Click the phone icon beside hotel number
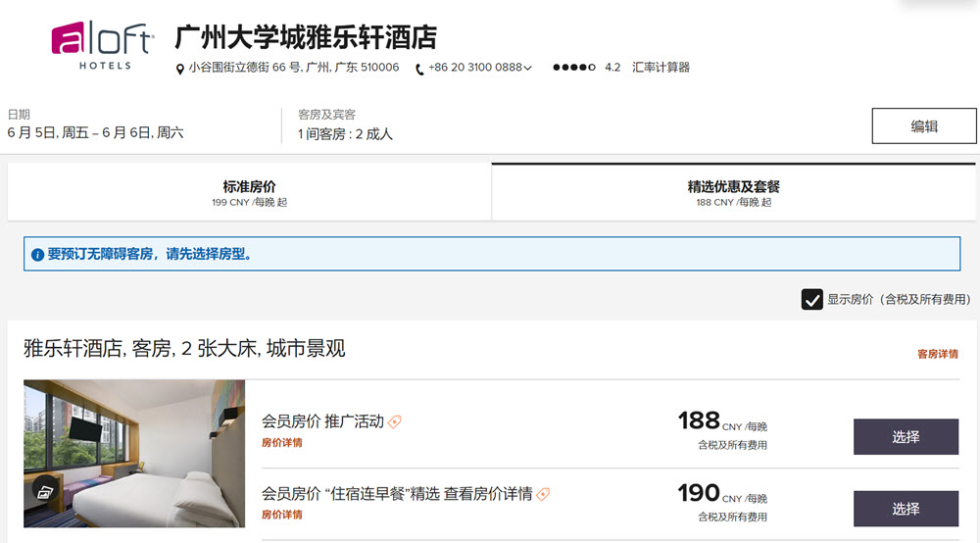The image size is (980, 543). click(419, 69)
